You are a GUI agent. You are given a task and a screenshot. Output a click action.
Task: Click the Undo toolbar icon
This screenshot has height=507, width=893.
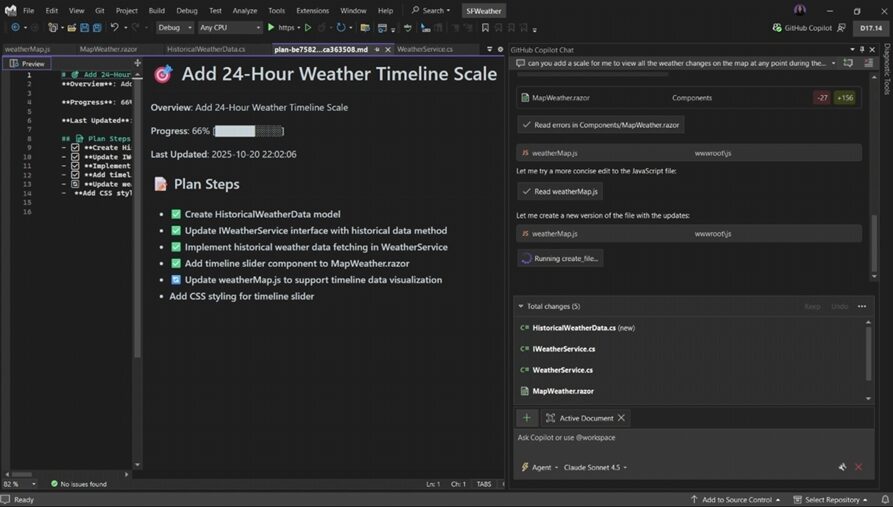[114, 28]
